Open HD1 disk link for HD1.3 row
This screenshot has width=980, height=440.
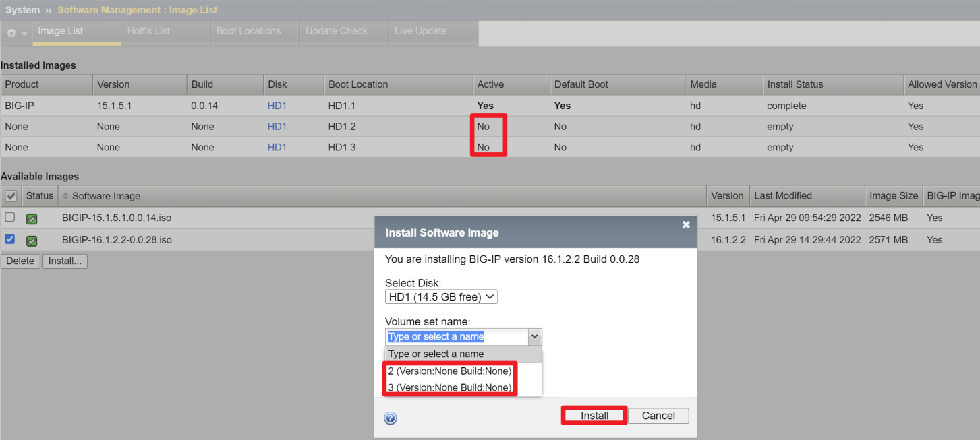tap(277, 148)
